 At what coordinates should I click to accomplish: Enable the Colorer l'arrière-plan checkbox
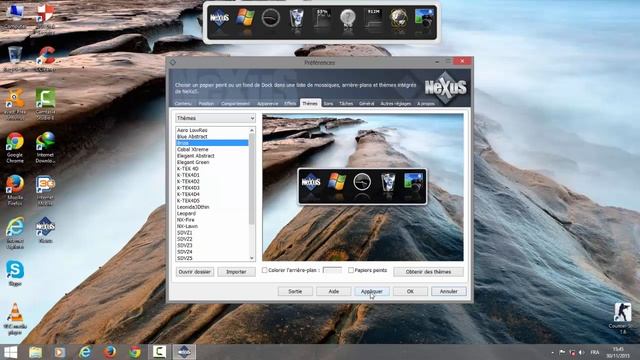coord(264,270)
